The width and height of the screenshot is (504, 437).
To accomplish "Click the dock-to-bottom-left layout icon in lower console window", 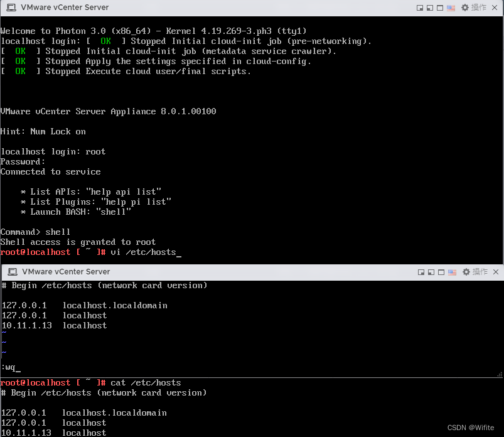I will point(431,272).
